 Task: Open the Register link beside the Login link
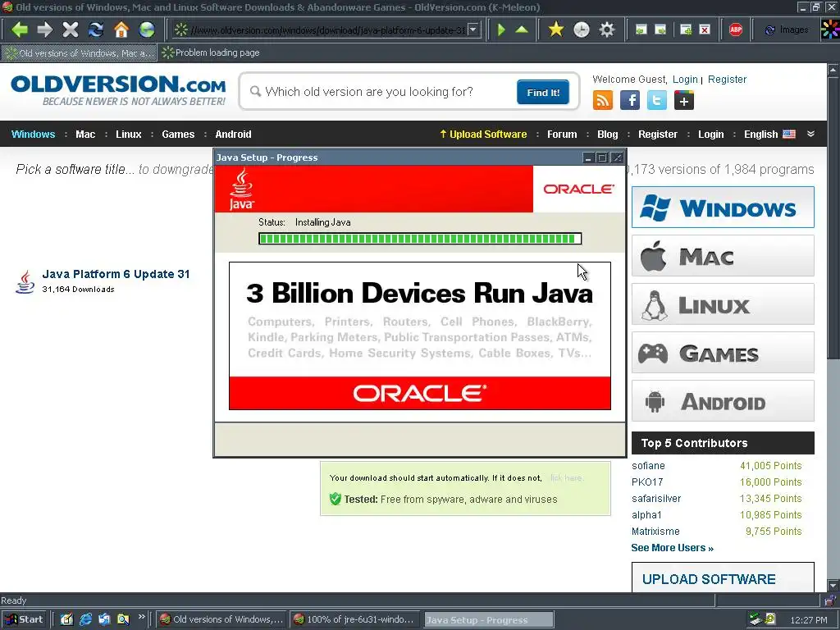(727, 80)
